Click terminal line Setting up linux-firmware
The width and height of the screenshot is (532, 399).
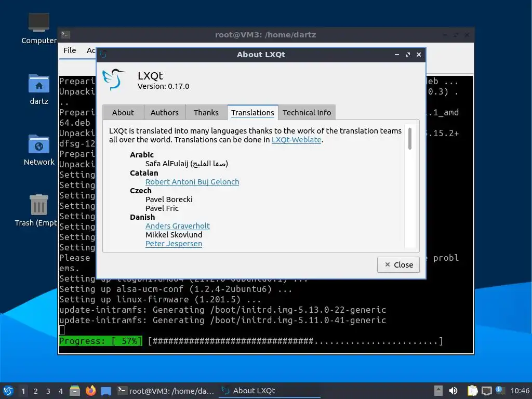tap(160, 299)
